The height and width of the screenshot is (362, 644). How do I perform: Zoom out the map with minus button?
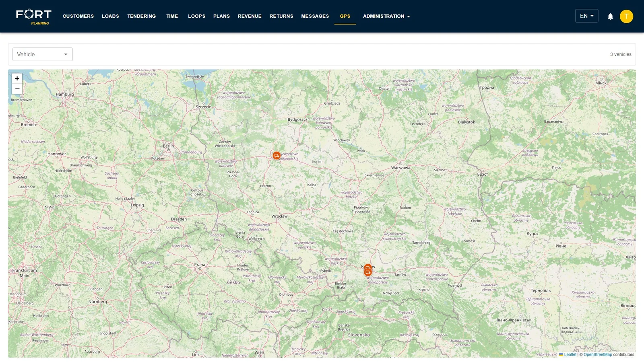pyautogui.click(x=17, y=89)
